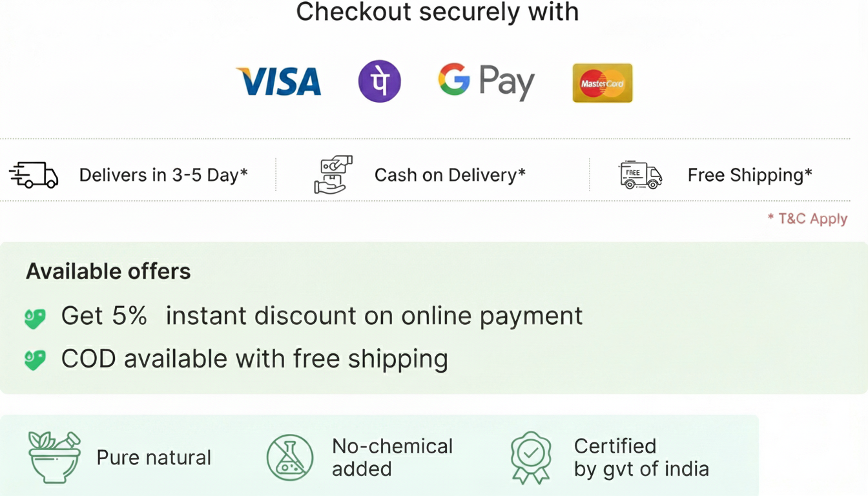Click the MasterCard logo
The image size is (868, 496).
click(x=603, y=83)
